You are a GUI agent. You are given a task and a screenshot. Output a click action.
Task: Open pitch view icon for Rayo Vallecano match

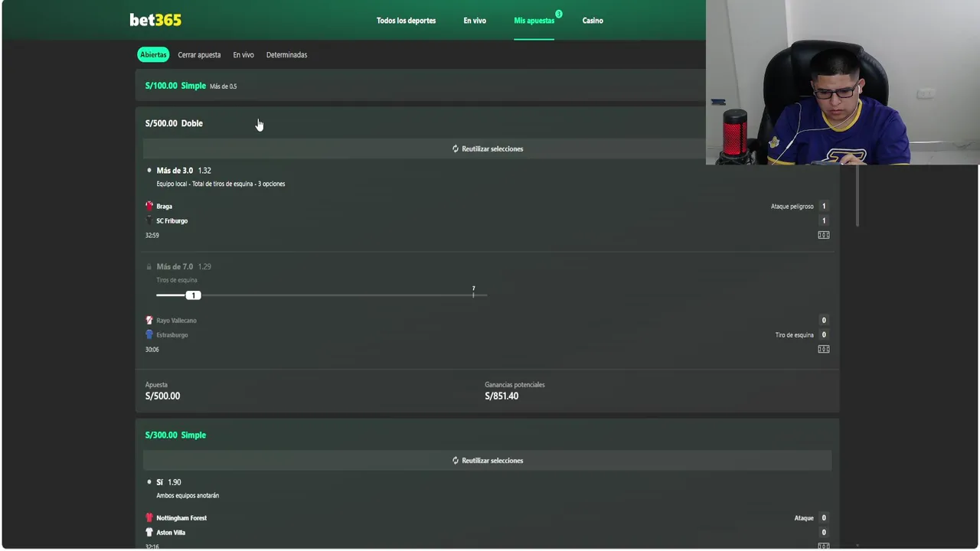click(x=824, y=349)
